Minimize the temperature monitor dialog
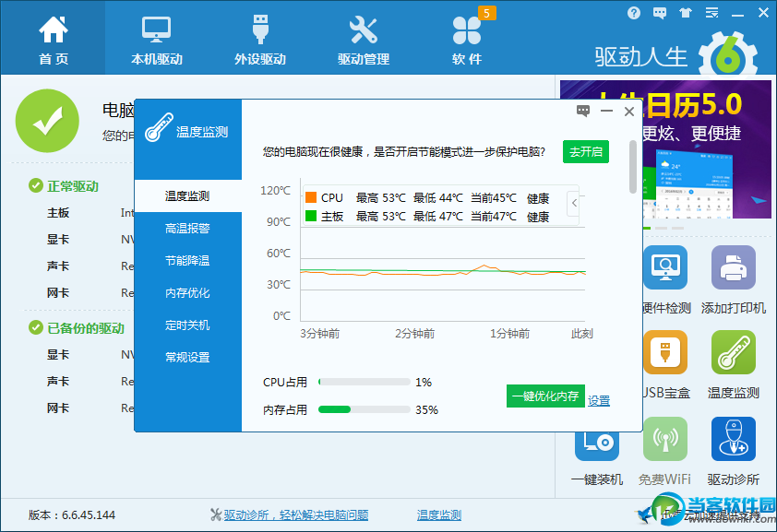The image size is (777, 532). tap(606, 111)
